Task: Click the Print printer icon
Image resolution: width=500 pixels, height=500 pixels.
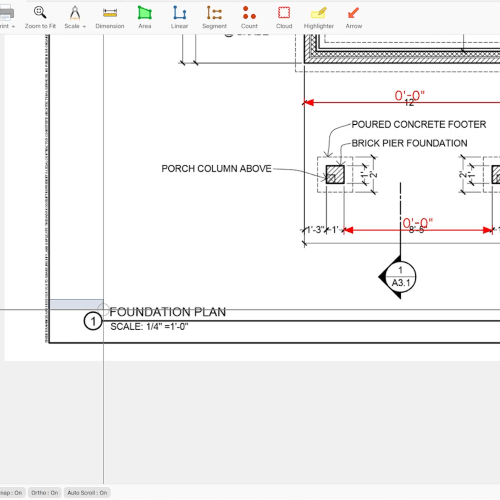Action: pos(6,13)
